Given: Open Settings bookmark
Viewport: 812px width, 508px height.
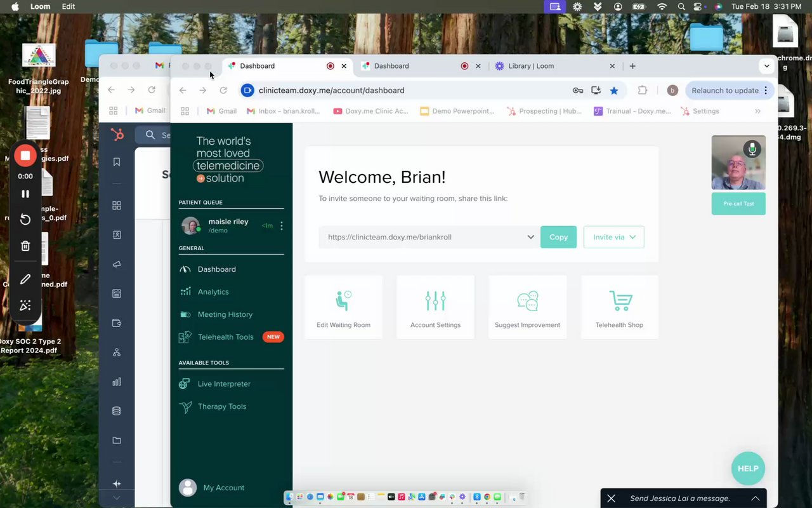Looking at the screenshot, I should click(x=700, y=111).
